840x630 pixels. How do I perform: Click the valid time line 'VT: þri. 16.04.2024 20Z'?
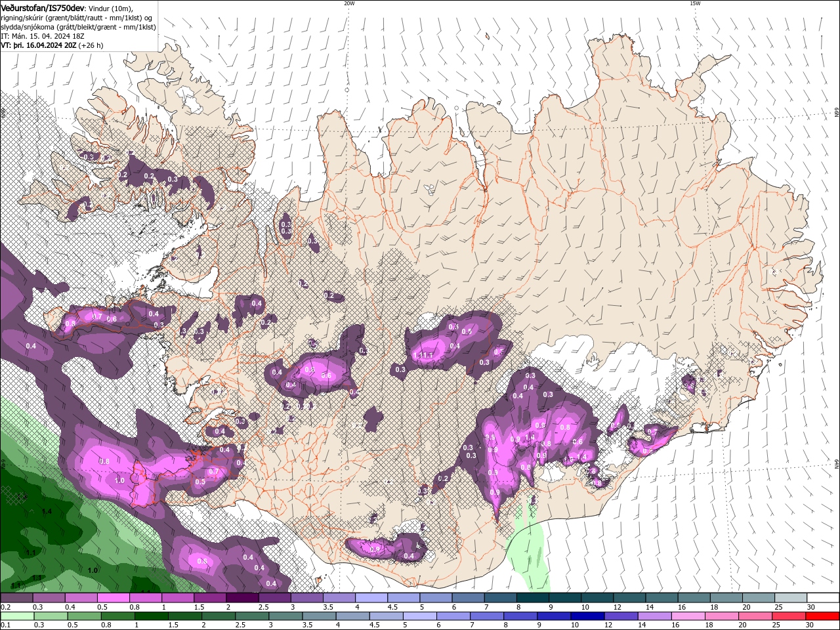[x=39, y=46]
